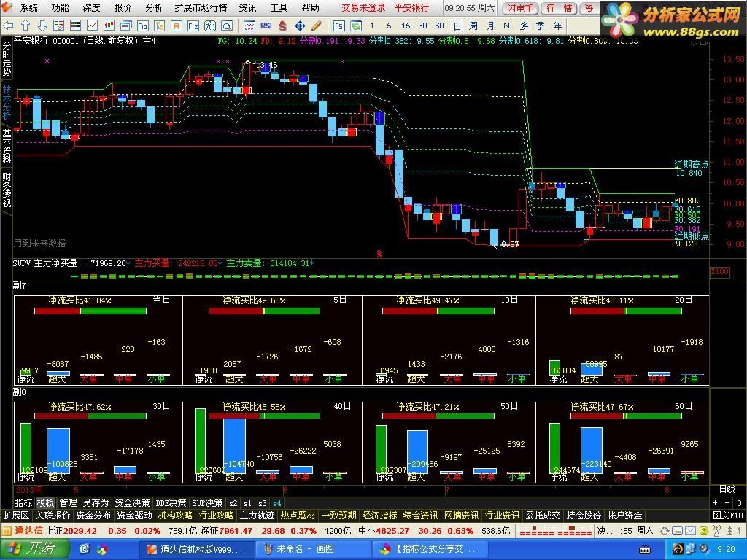The width and height of the screenshot is (747, 560).
Task: Open the 扩展市场行情 menu
Action: click(201, 7)
